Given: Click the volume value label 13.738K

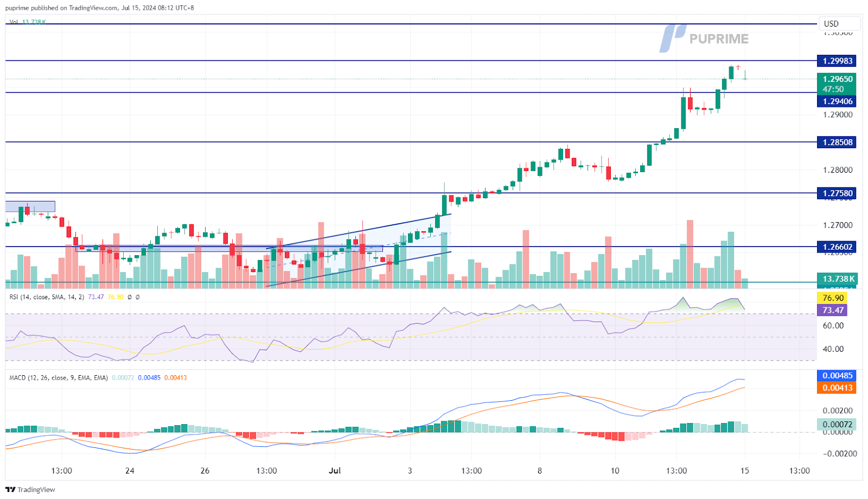Looking at the screenshot, I should click(837, 279).
